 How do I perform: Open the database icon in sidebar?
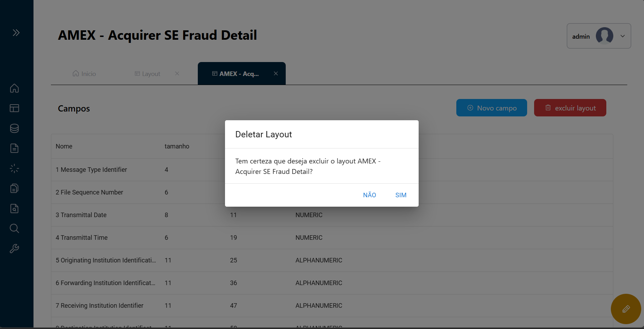[14, 128]
